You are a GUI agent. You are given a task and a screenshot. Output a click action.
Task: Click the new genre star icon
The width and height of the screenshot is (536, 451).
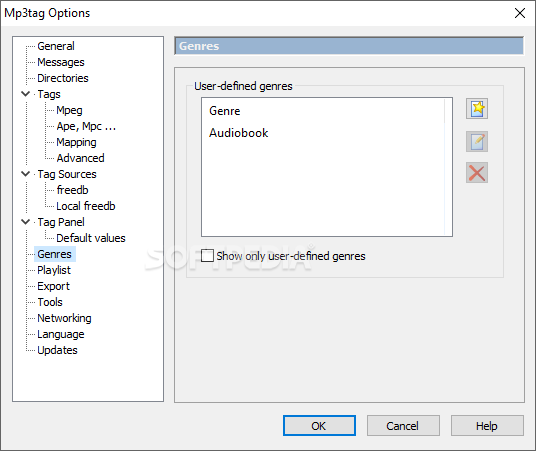pos(477,109)
